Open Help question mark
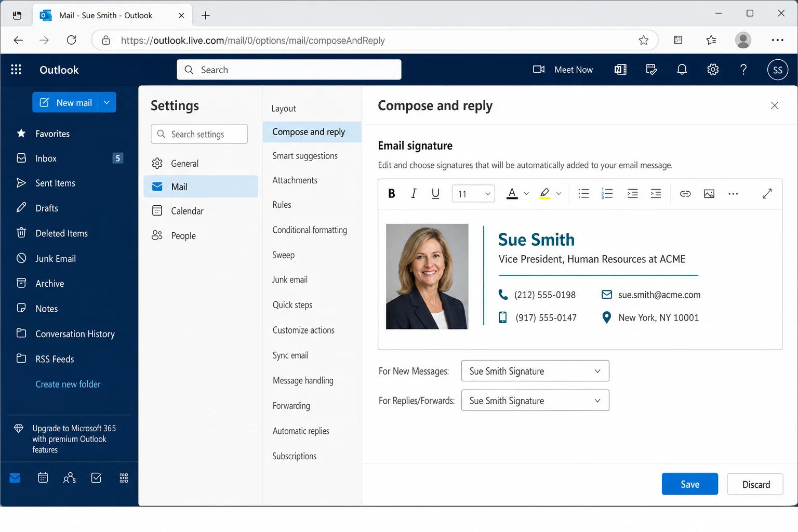 point(743,70)
